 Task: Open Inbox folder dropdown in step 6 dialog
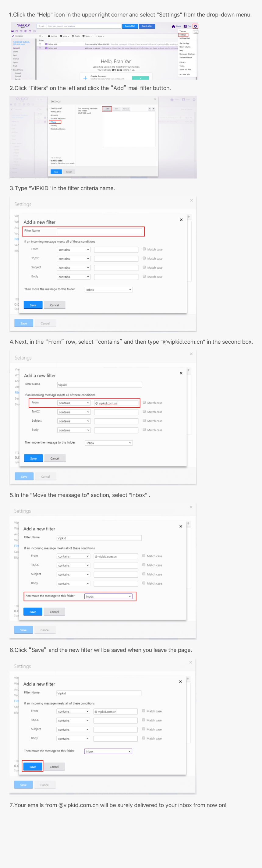(x=108, y=751)
